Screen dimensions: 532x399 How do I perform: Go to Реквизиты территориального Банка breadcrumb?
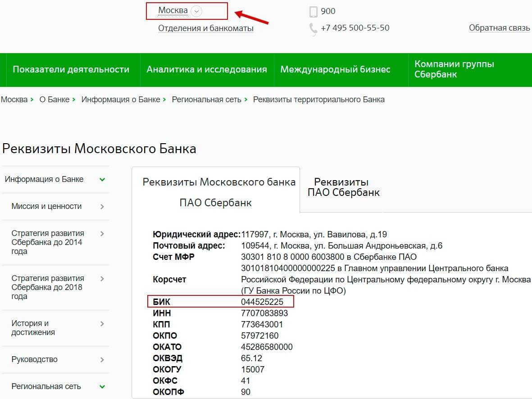[318, 100]
